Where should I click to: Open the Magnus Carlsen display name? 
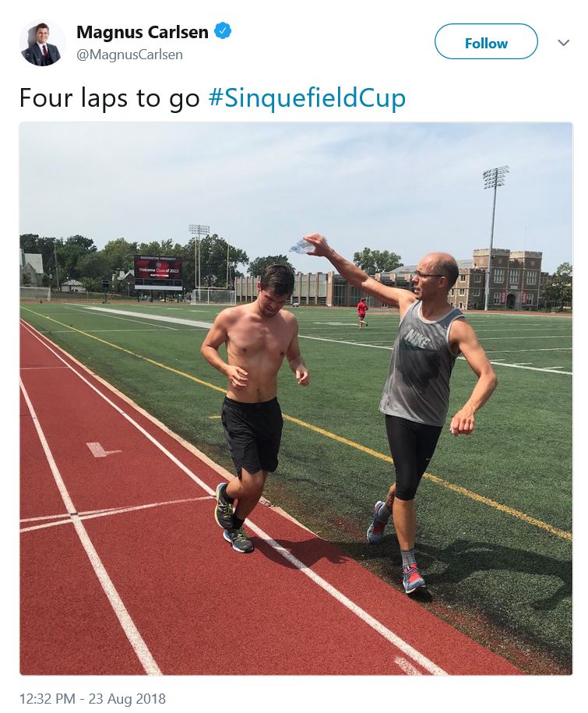(x=143, y=32)
